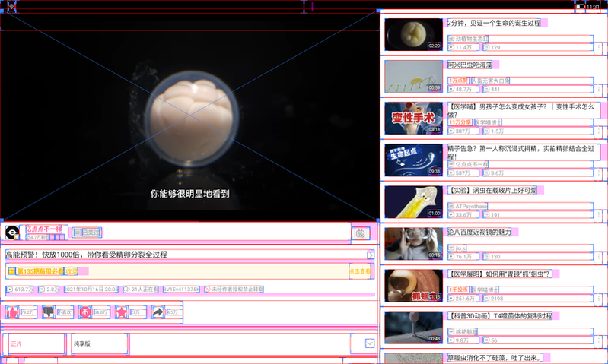
Task: Open more options for 阿米巴虫吃海藻 video
Action: (x=597, y=89)
